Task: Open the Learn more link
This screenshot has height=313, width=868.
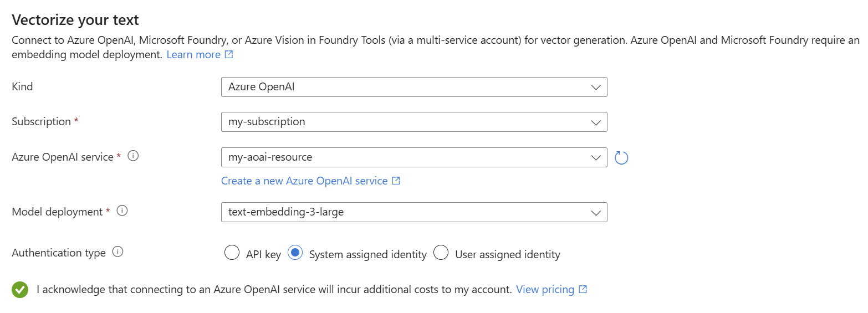Action: click(x=193, y=55)
